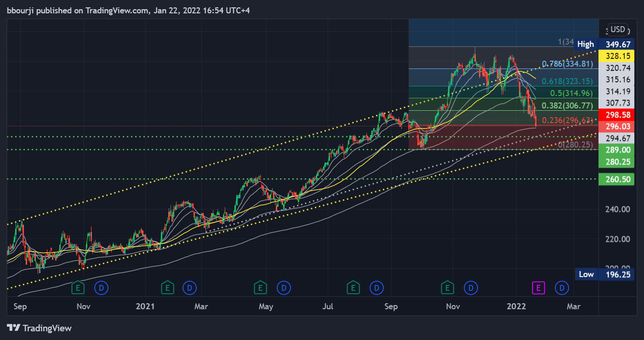Click the green 280.25 level label

coord(616,162)
